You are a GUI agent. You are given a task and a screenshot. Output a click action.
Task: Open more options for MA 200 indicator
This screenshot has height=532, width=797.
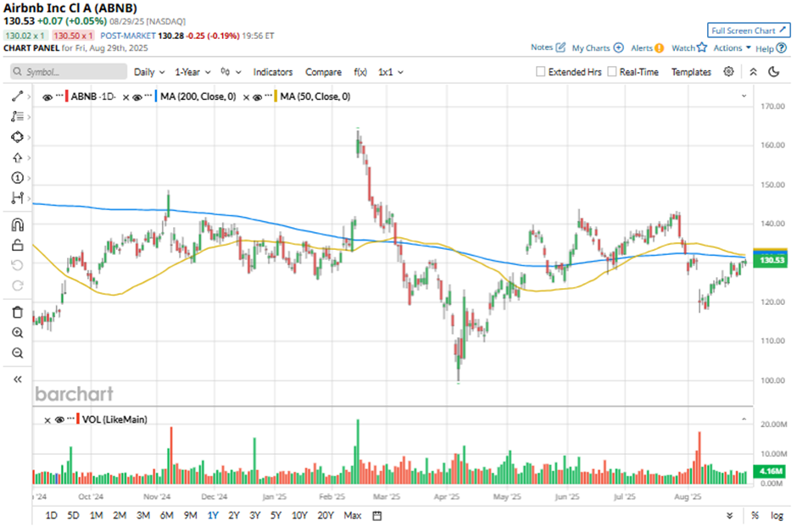148,96
